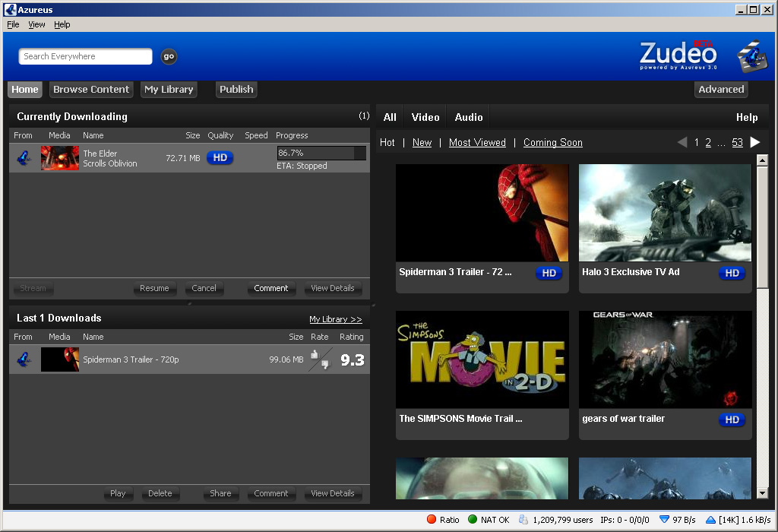Show All content filter

390,117
